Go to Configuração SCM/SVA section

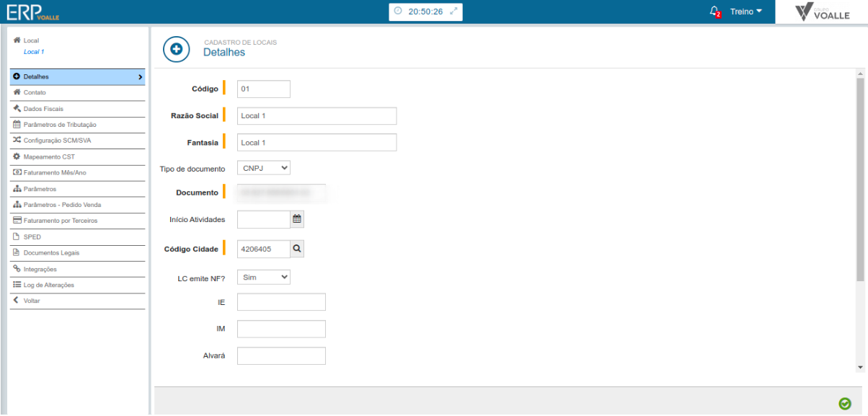point(57,141)
